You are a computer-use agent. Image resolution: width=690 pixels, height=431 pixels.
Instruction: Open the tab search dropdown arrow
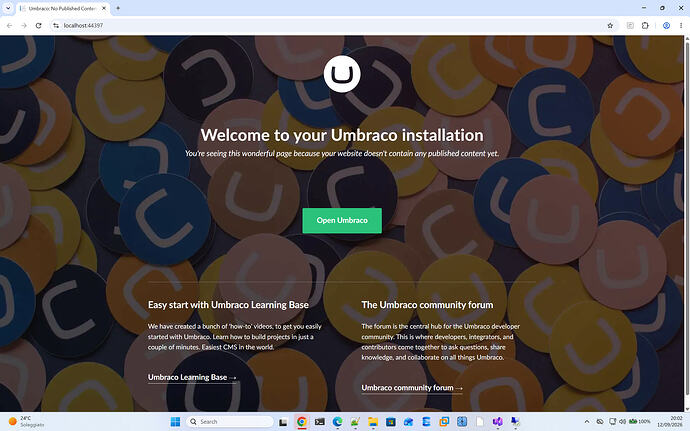click(x=8, y=8)
